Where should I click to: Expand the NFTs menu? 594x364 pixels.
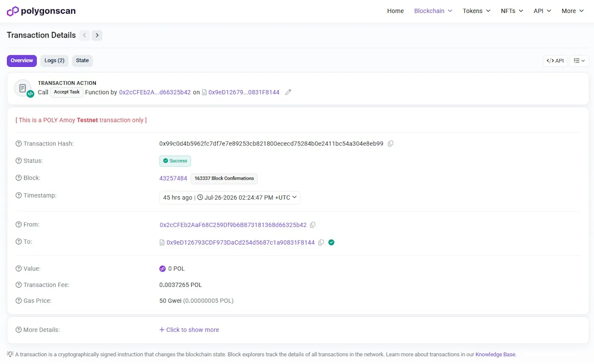(x=512, y=11)
